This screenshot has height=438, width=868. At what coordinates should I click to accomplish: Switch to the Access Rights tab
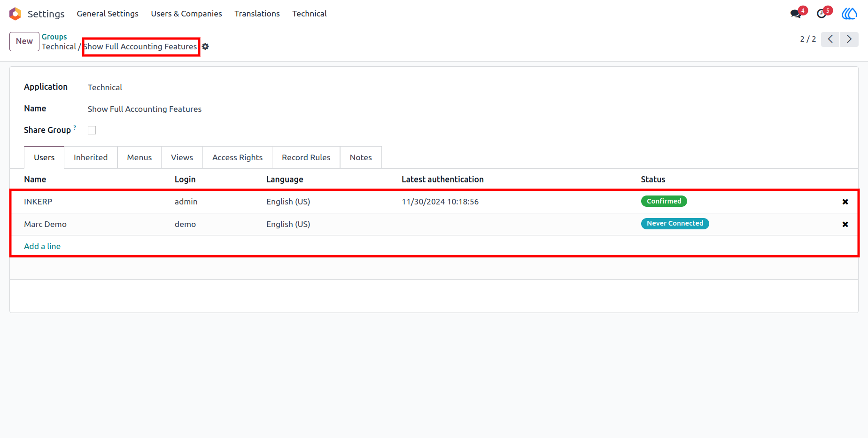[x=238, y=157]
